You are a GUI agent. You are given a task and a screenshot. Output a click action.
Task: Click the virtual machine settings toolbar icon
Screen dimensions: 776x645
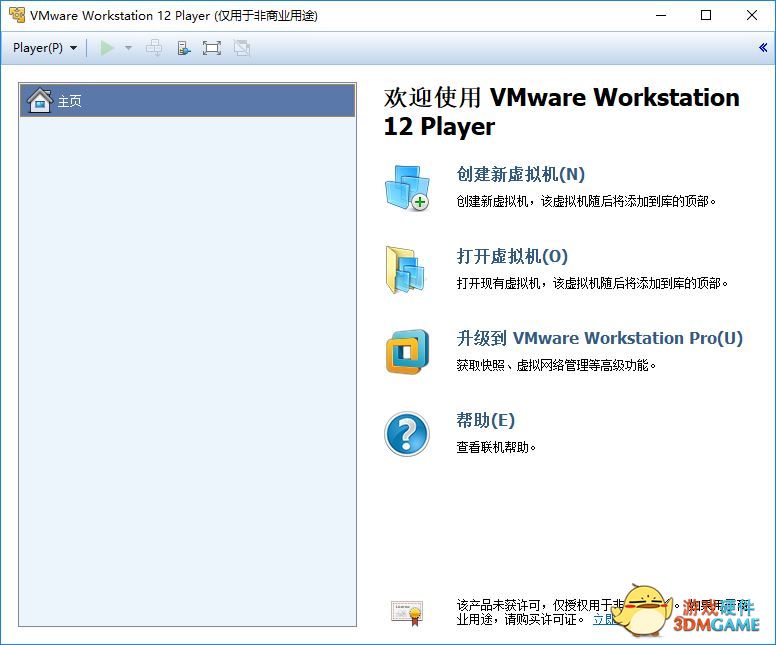184,48
